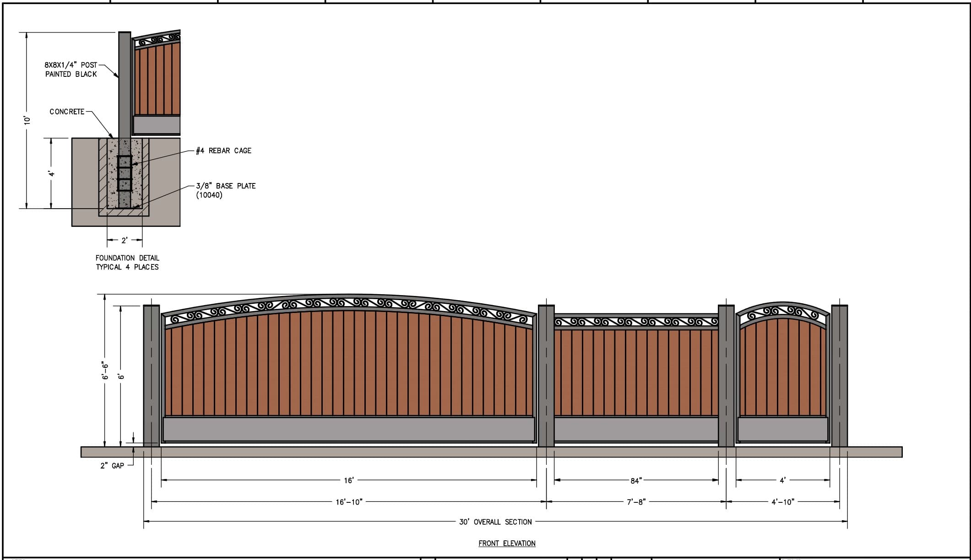Select the "#4 REBAR CAGE" label

pos(223,151)
